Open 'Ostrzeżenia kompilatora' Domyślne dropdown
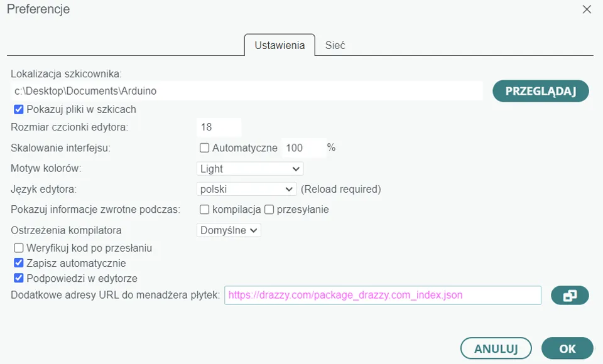The height and width of the screenshot is (364, 603). 229,230
